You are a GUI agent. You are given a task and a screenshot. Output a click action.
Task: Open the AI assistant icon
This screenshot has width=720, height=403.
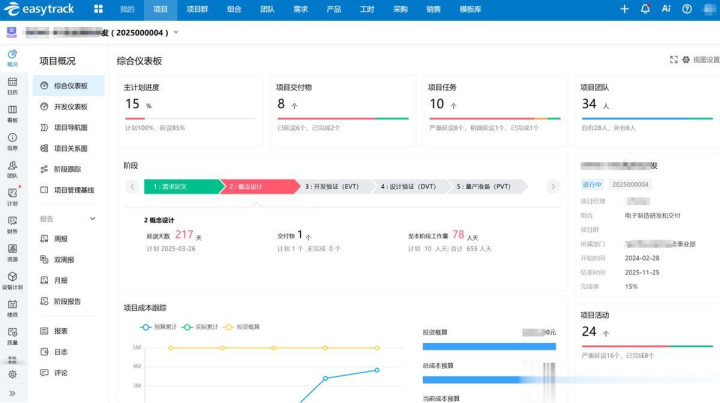click(x=666, y=9)
